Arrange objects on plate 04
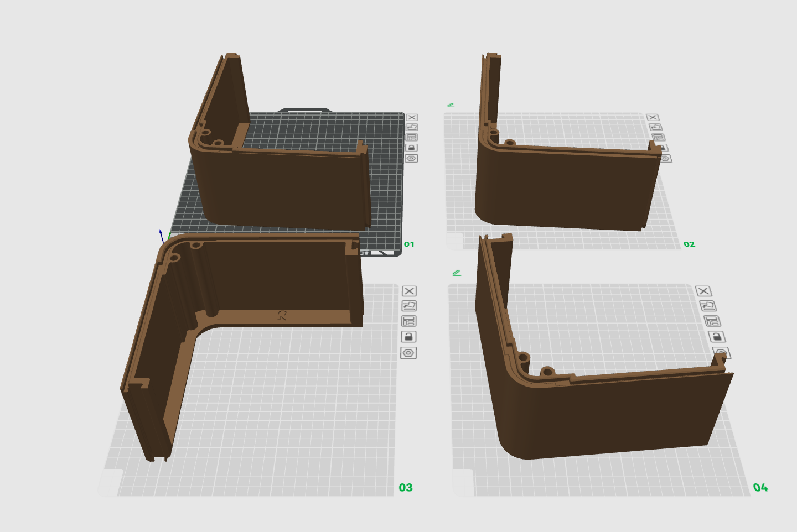 tap(712, 321)
